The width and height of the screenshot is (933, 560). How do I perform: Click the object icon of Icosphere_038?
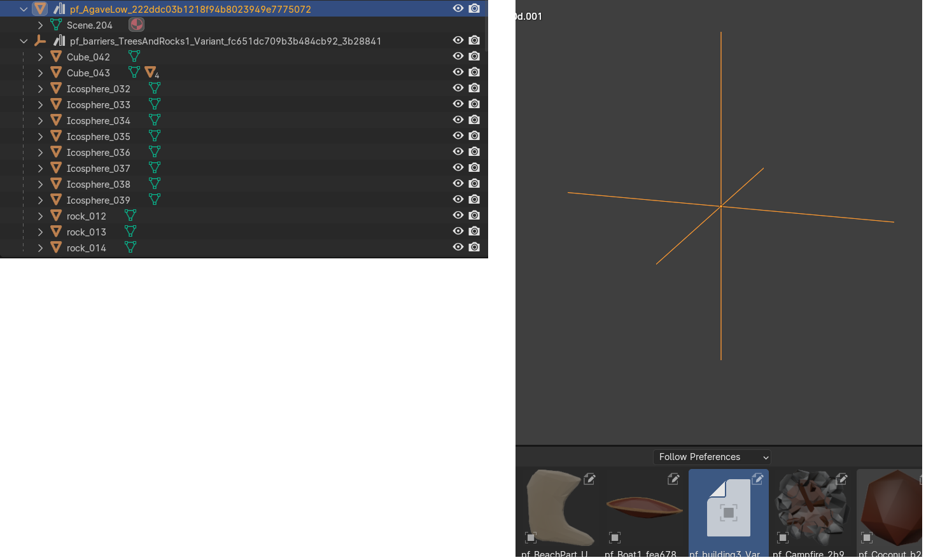click(x=56, y=184)
